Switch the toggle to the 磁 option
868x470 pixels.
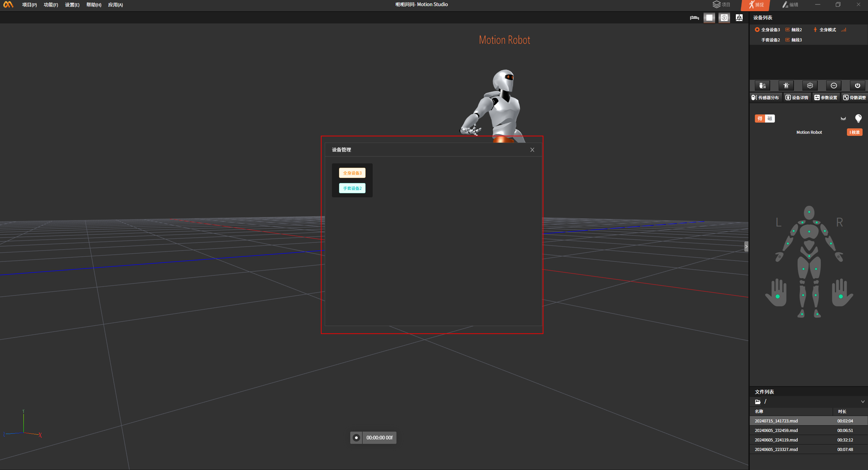point(770,119)
